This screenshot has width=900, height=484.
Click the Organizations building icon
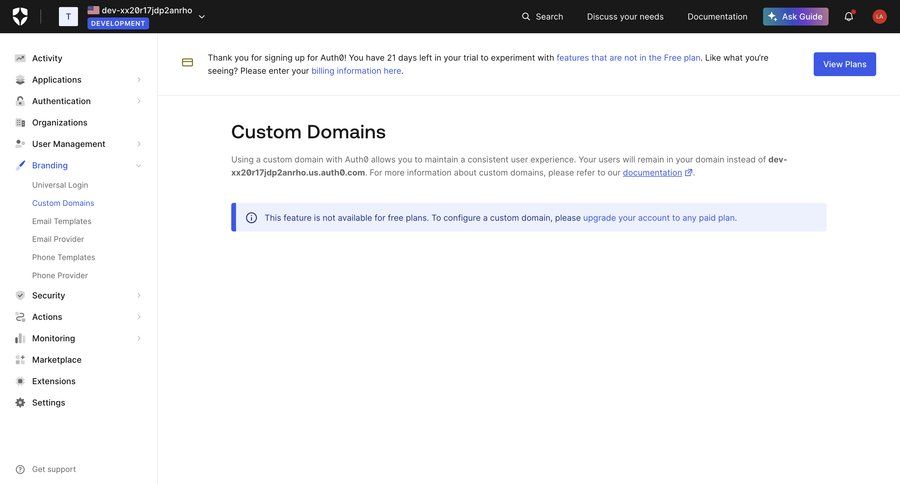20,122
